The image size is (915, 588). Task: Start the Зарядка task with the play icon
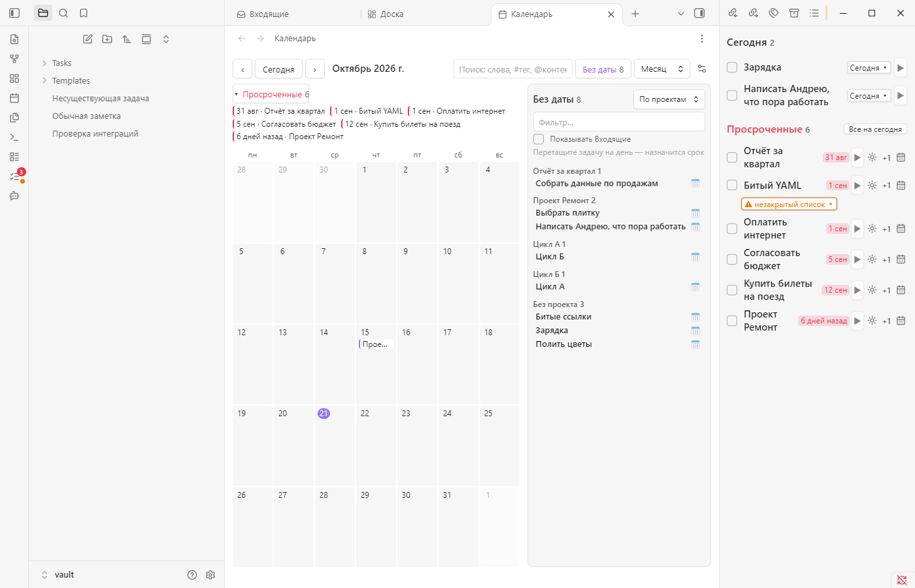pos(901,68)
